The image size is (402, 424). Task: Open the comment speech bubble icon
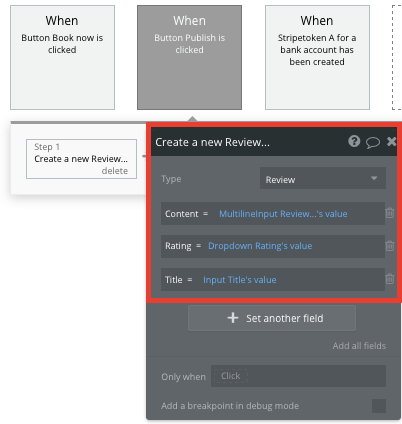tap(373, 142)
